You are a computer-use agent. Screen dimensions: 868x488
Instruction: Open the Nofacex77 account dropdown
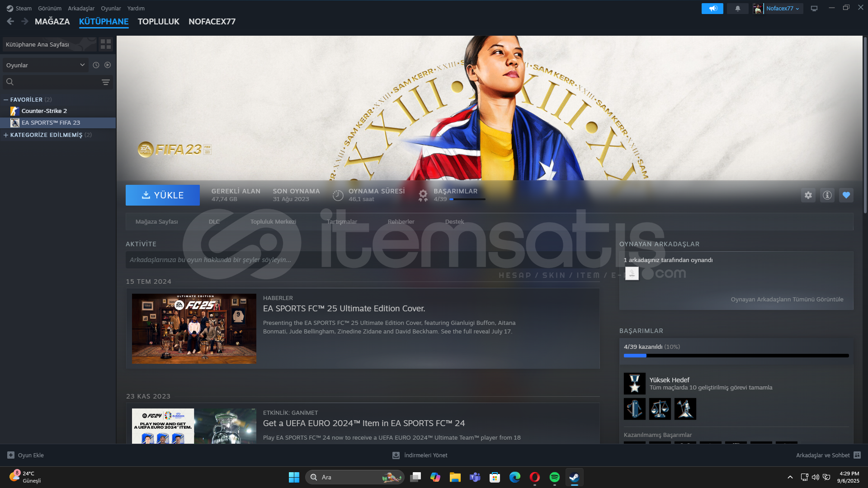pyautogui.click(x=783, y=9)
